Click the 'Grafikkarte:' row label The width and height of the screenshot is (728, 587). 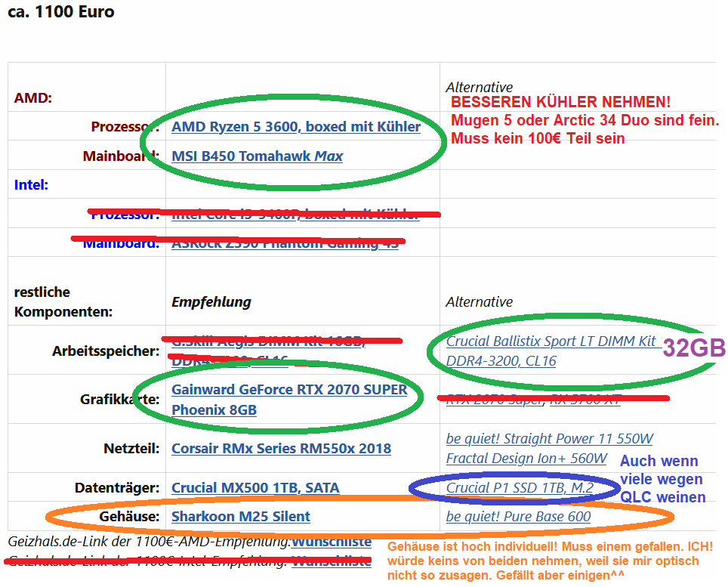pos(120,400)
